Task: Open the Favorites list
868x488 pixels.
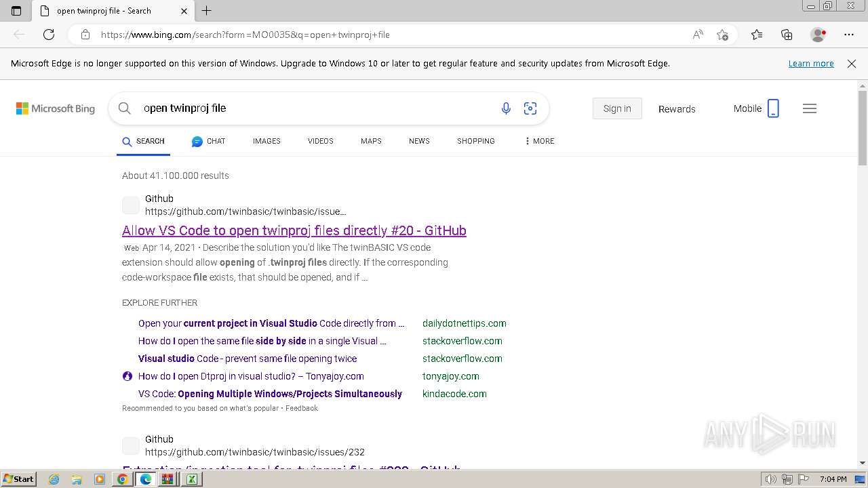Action: (x=757, y=35)
